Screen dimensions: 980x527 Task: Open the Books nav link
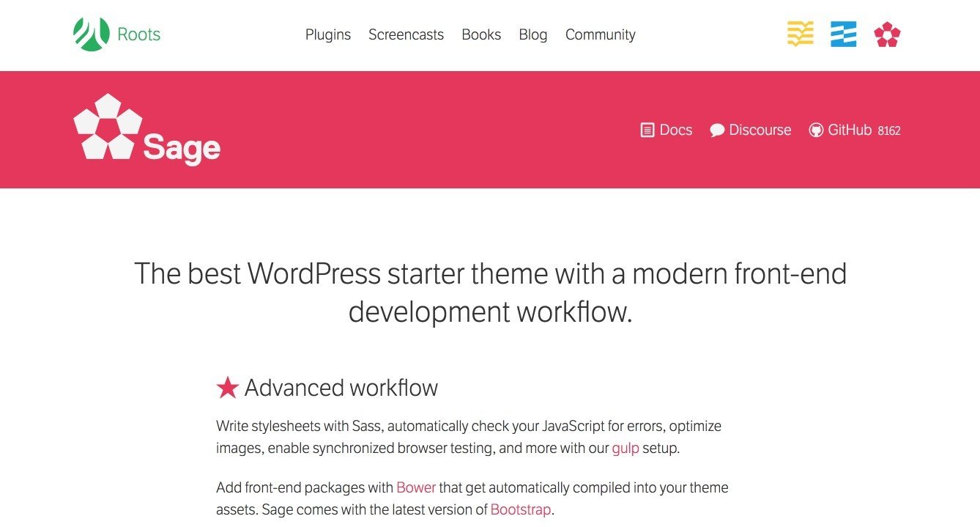[481, 34]
